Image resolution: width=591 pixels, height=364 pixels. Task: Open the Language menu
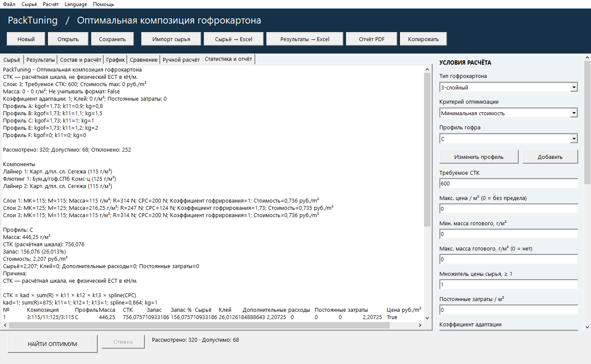[76, 4]
